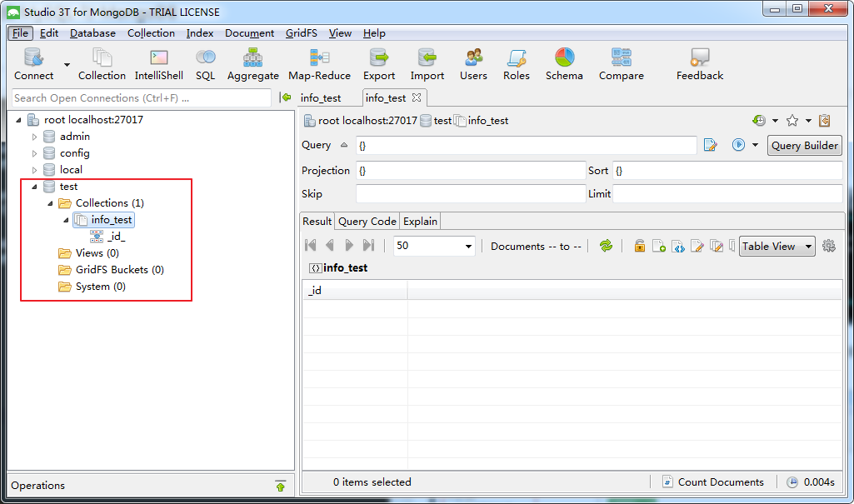
Task: Launch IntelliShell from the toolbar
Action: 158,63
